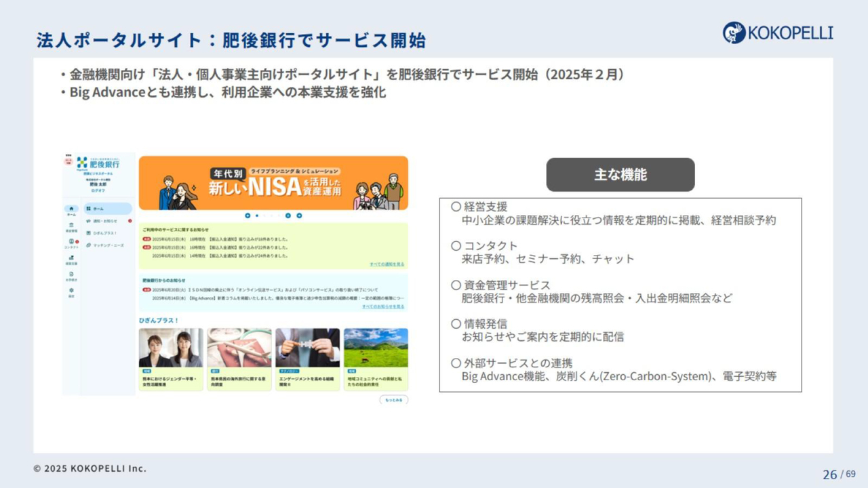Click the page number 26 / 69
Viewport: 868px width, 488px height.
coord(840,474)
